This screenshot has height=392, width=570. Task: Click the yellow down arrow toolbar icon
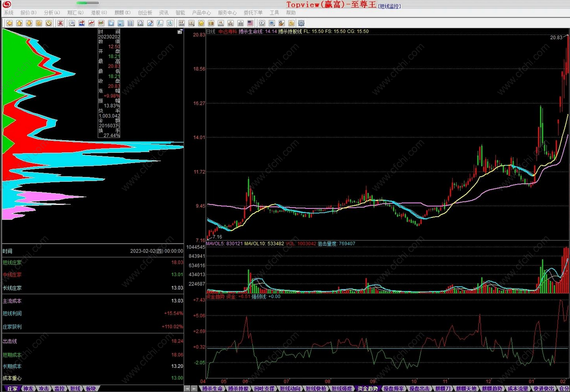[x=29, y=23]
